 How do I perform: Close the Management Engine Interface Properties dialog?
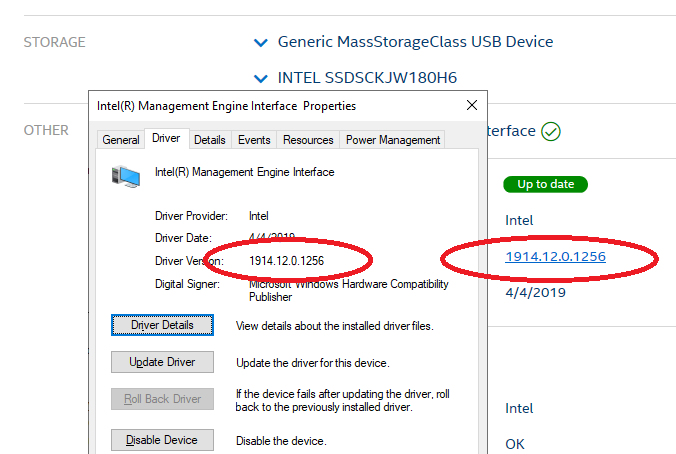(472, 105)
